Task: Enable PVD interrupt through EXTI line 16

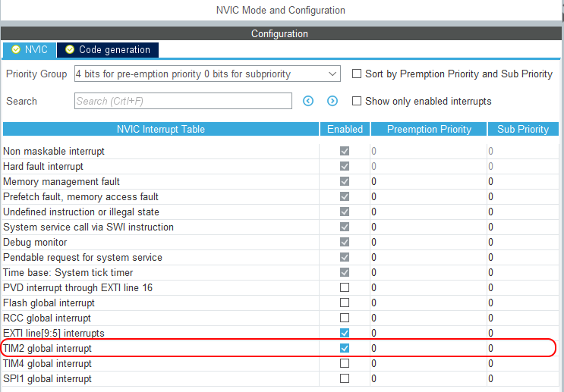Action: [x=345, y=287]
